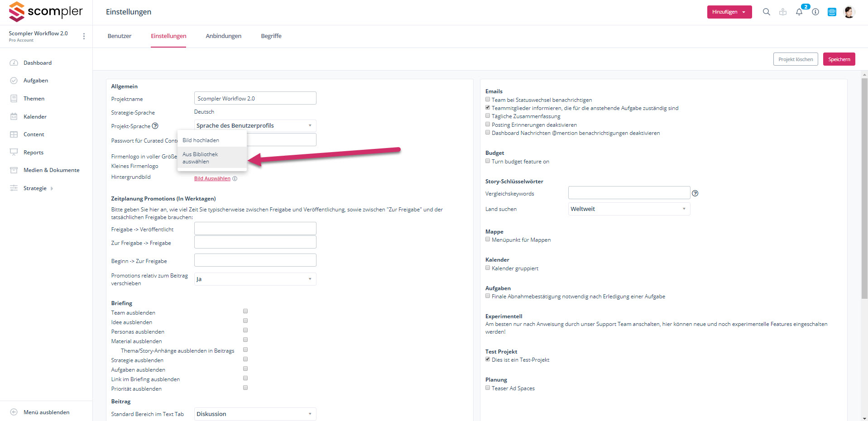The height and width of the screenshot is (421, 868).
Task: Open the Intercom chat icon in header
Action: coord(832,12)
